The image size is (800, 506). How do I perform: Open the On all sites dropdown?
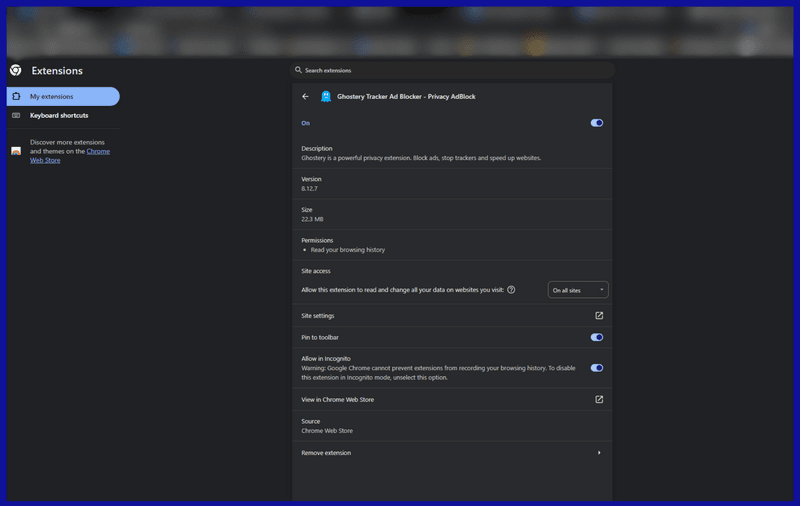[579, 290]
